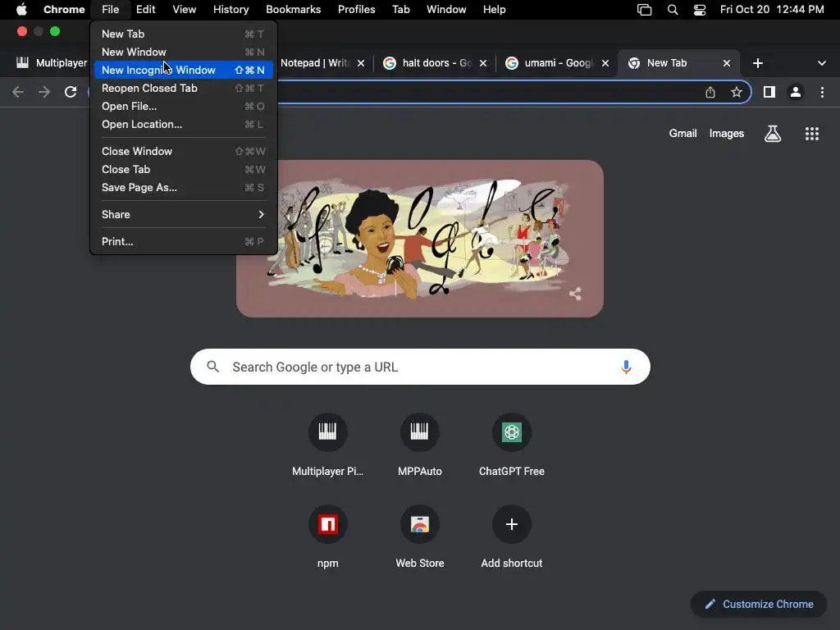Open the Images link

click(727, 134)
